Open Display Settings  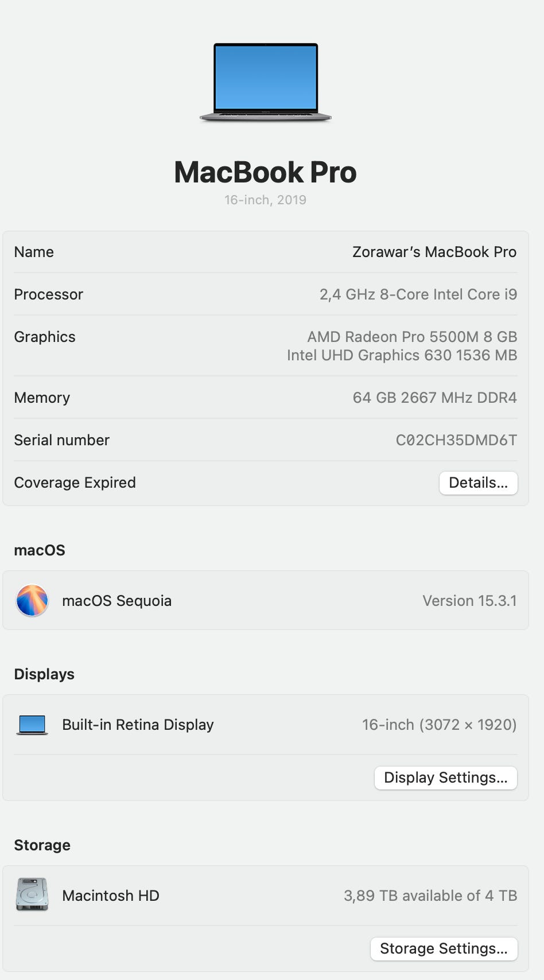coord(445,777)
